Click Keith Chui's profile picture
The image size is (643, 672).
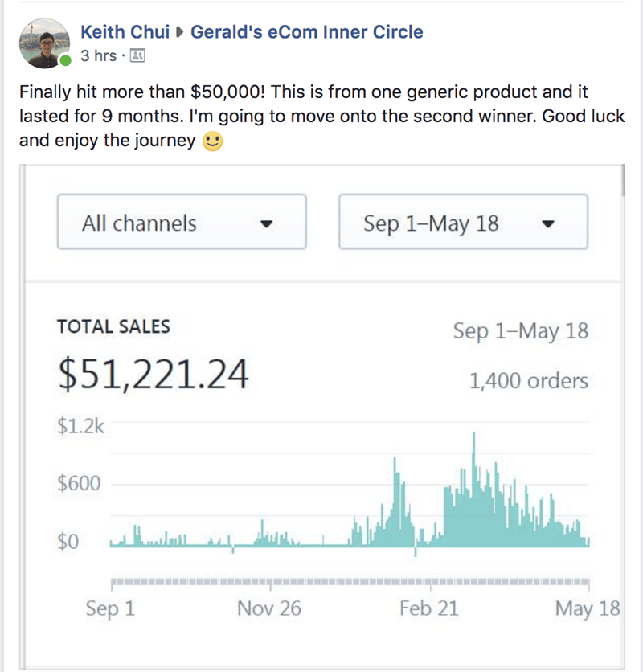(44, 43)
